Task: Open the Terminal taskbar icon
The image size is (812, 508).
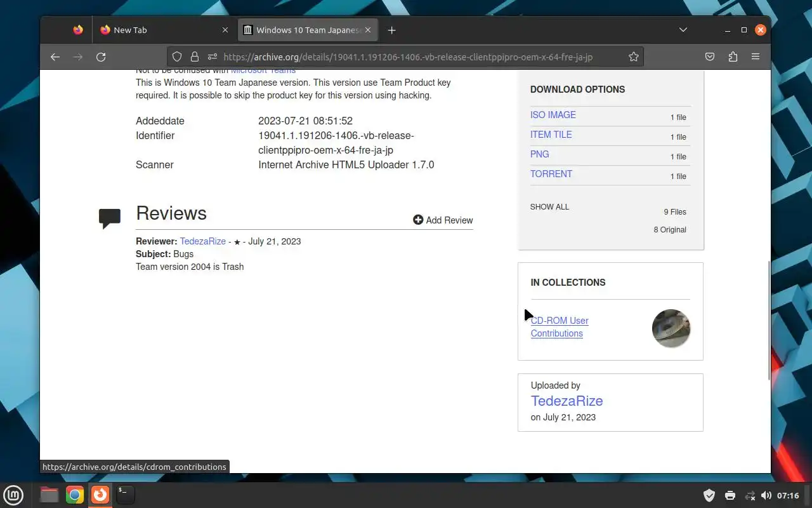Action: 126,495
